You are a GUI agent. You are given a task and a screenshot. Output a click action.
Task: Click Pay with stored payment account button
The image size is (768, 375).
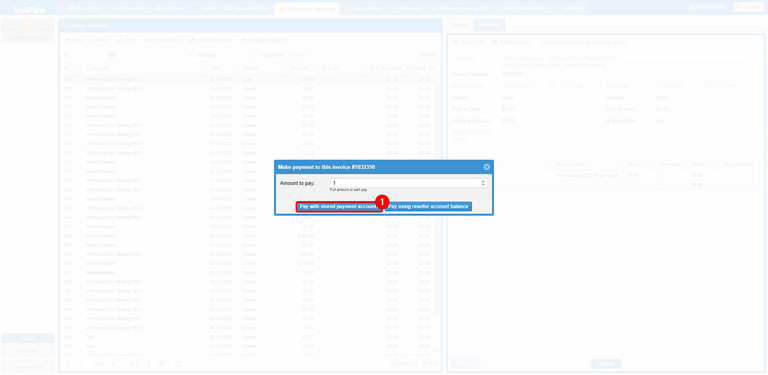(338, 207)
